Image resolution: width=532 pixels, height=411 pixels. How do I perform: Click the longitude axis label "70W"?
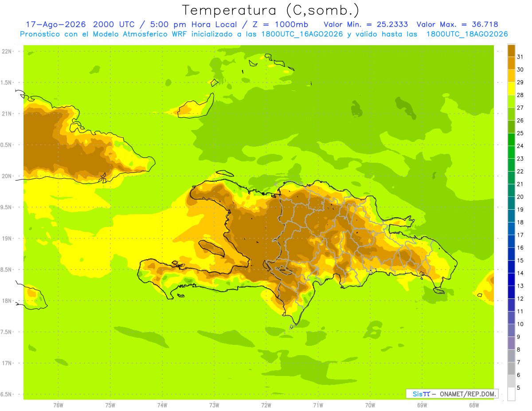[370, 405]
